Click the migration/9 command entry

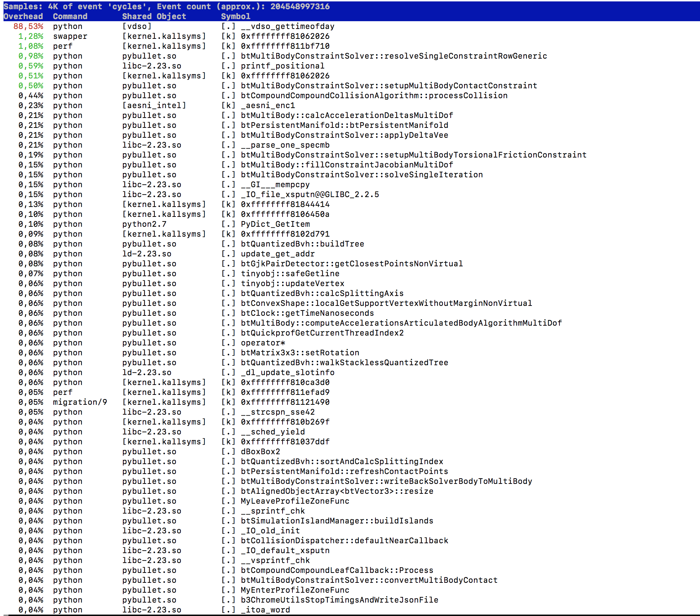click(x=80, y=402)
